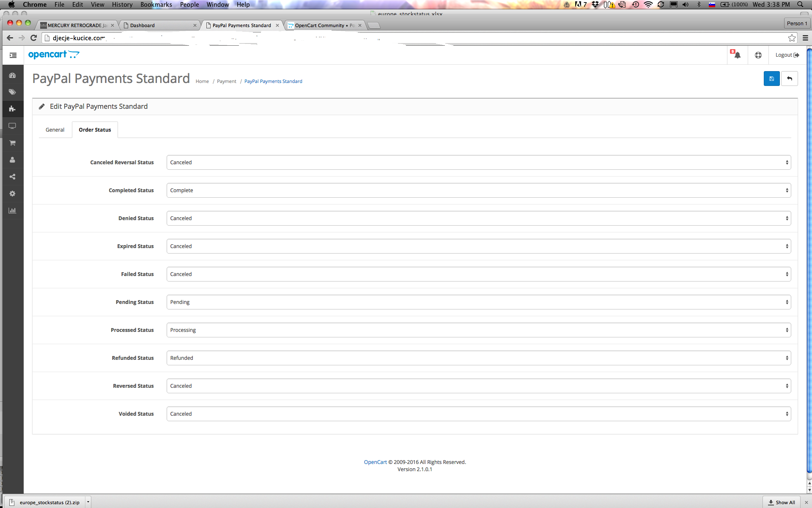Open Completed Status dropdown

click(x=478, y=190)
